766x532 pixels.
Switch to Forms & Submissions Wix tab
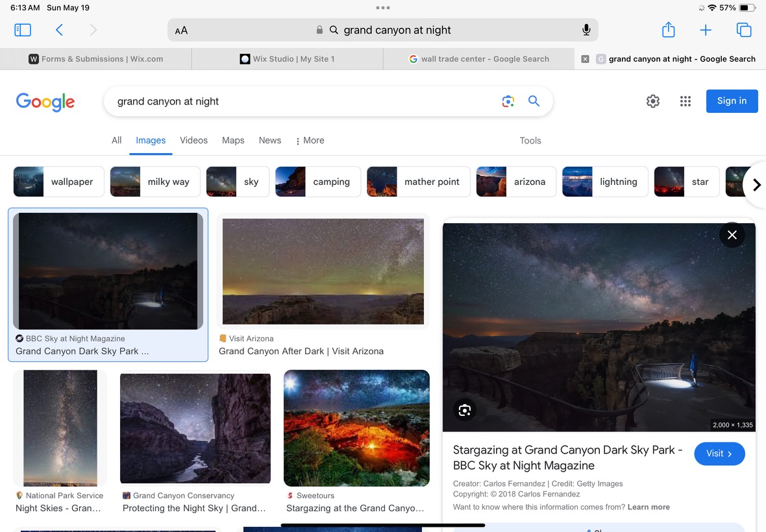coord(96,59)
